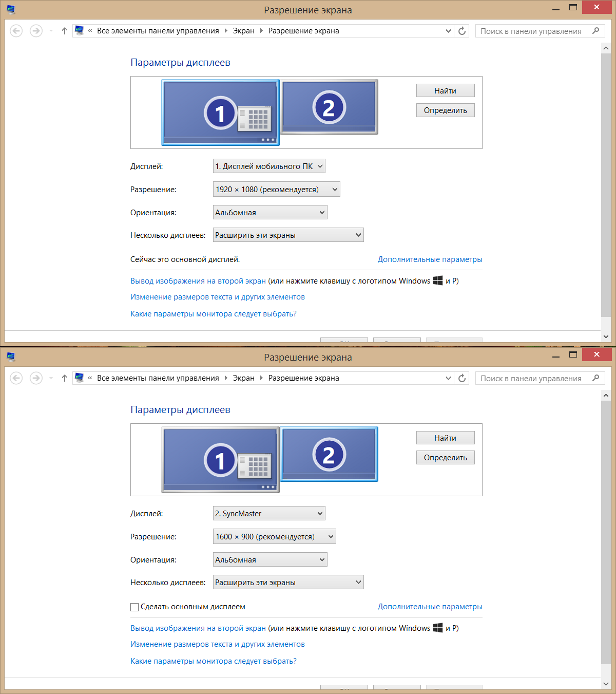
Task: Click the search field in the upper window
Action: click(x=531, y=31)
